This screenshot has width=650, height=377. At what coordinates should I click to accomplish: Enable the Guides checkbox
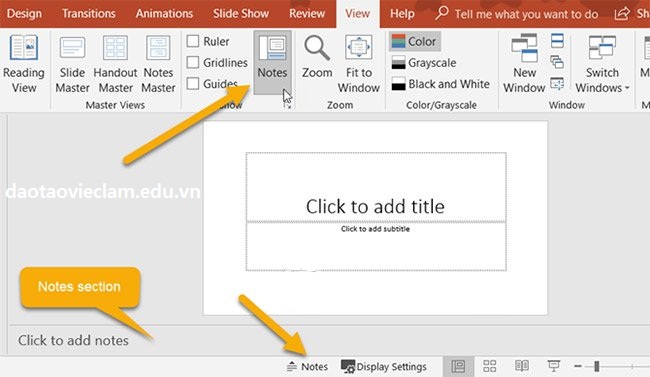click(x=193, y=84)
